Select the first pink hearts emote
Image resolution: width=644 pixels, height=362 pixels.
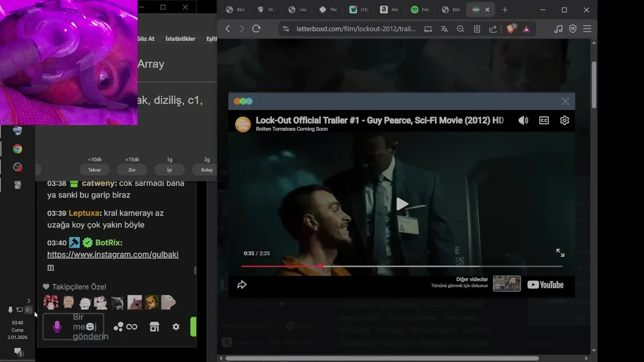(x=51, y=302)
